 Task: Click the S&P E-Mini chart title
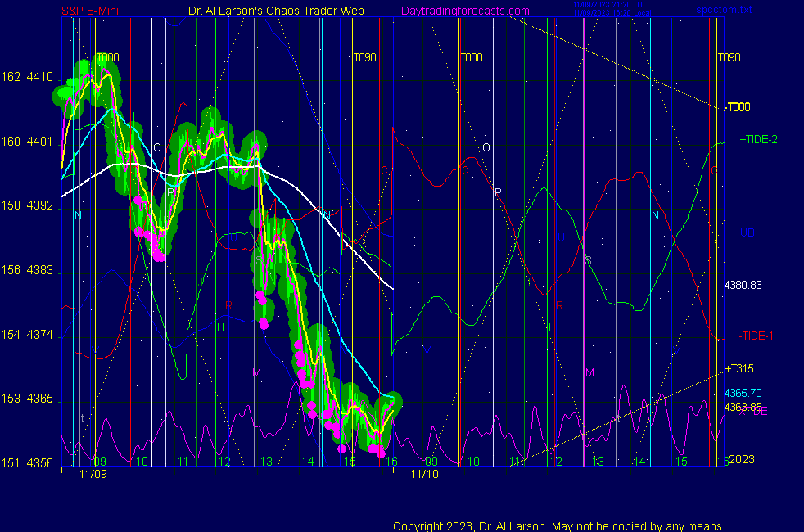(91, 11)
